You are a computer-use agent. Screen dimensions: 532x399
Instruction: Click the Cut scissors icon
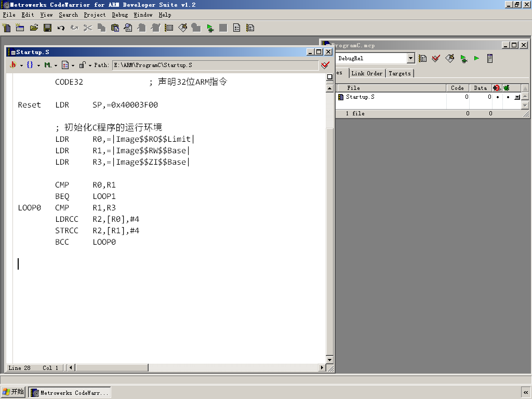click(x=88, y=28)
